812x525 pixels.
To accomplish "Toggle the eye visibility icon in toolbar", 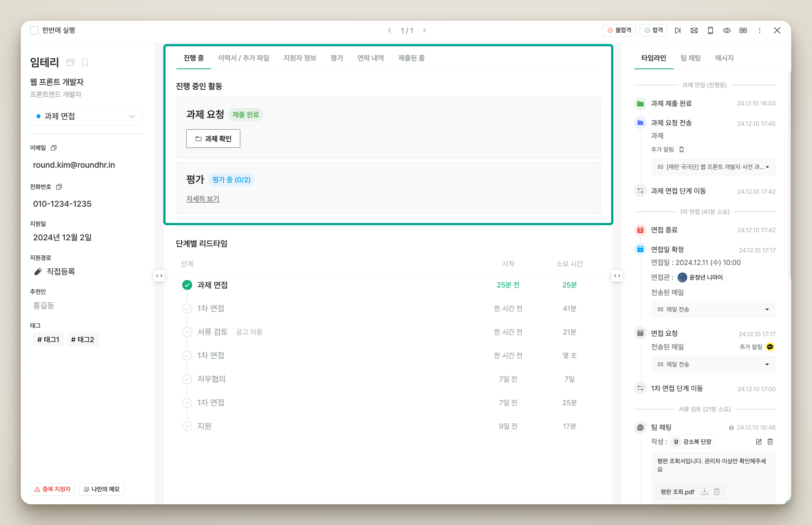I will coord(727,30).
